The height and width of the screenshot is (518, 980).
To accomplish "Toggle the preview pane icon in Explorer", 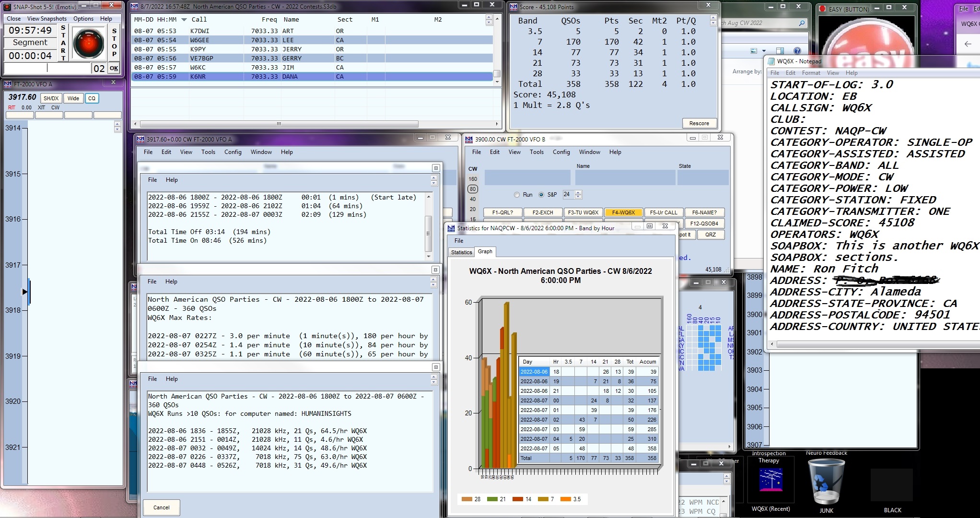I will 780,51.
